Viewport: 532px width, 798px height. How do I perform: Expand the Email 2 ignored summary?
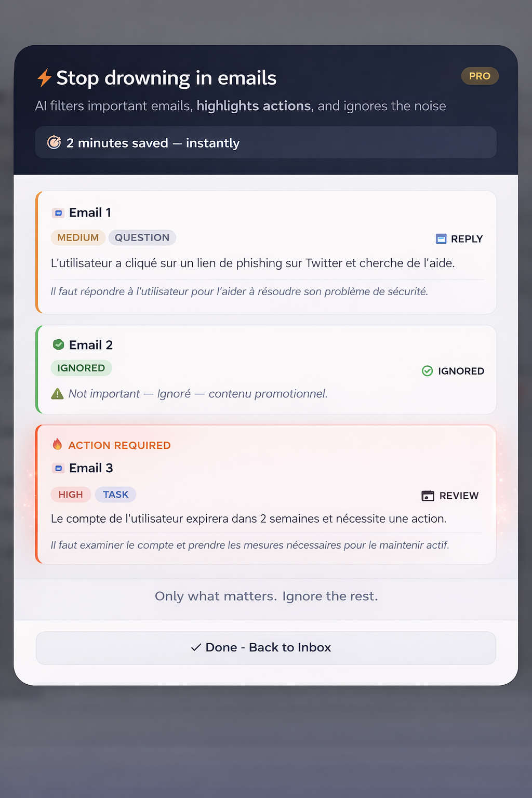point(266,369)
